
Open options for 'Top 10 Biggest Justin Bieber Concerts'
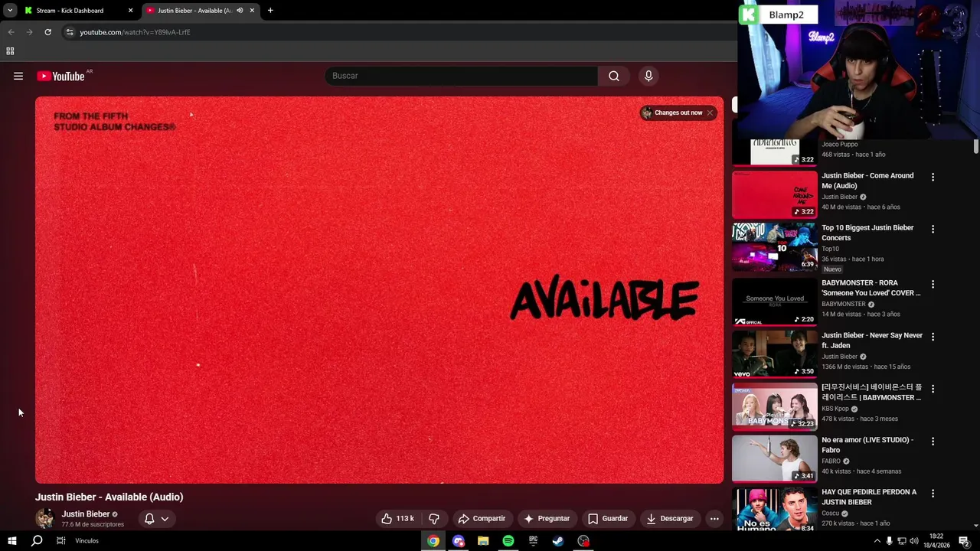[x=933, y=229]
